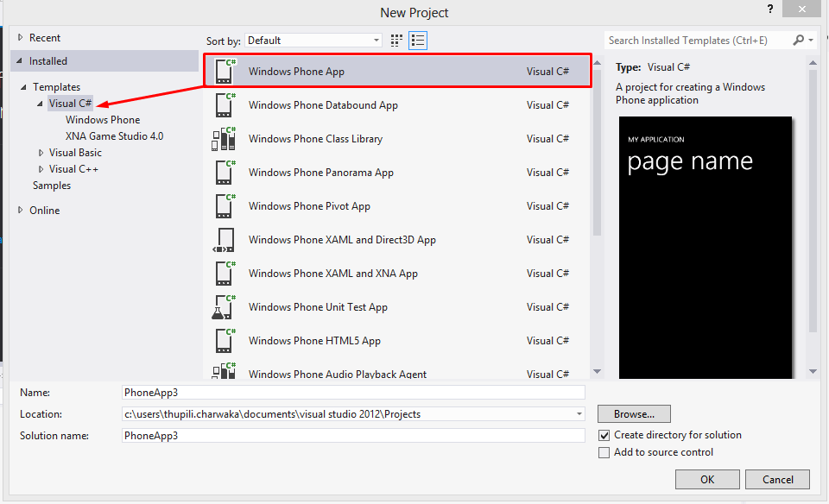
Task: Select the Samples tree item
Action: click(52, 186)
